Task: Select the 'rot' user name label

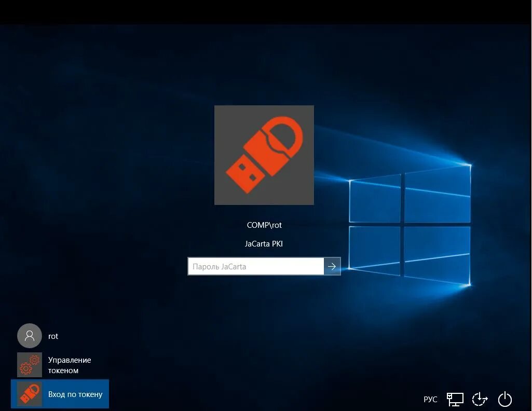Action: click(x=53, y=336)
